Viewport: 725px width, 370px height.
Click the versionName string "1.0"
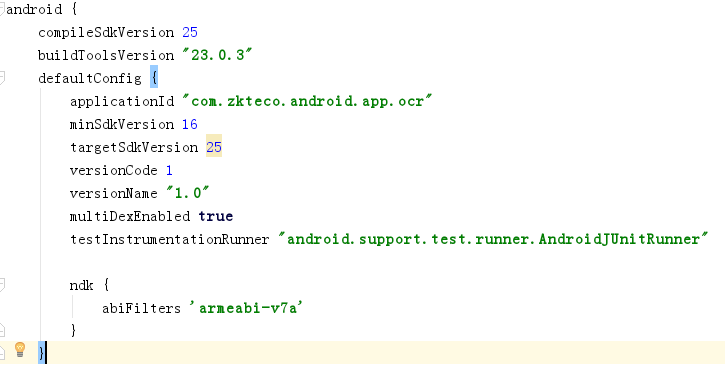click(188, 193)
